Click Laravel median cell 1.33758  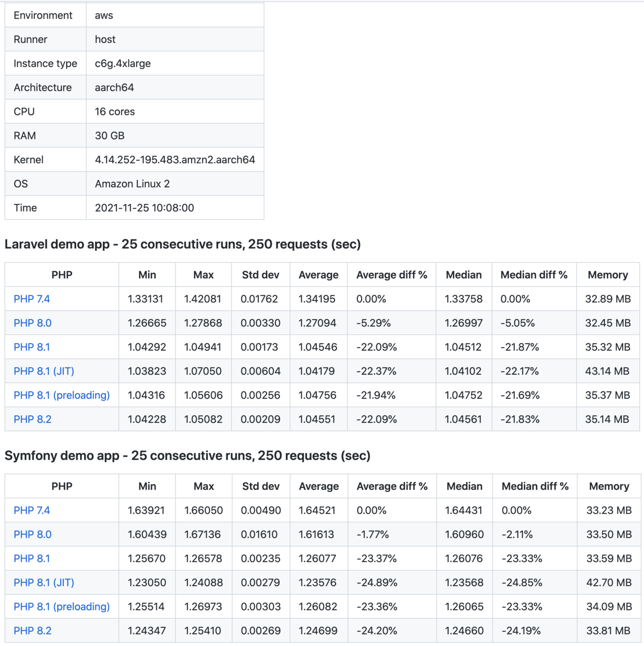463,299
